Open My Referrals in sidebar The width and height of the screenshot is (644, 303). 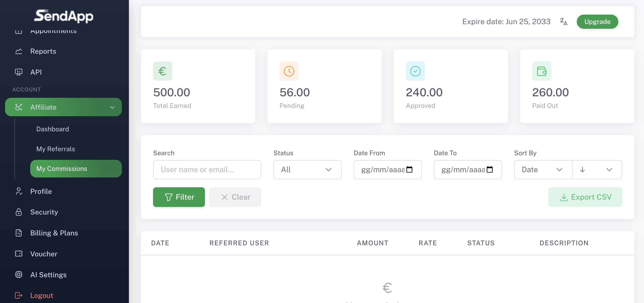point(56,149)
